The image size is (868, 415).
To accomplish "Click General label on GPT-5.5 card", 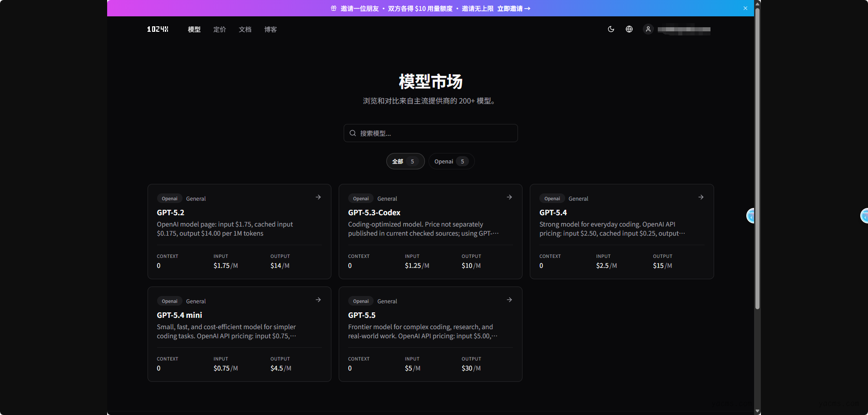I will pos(387,301).
